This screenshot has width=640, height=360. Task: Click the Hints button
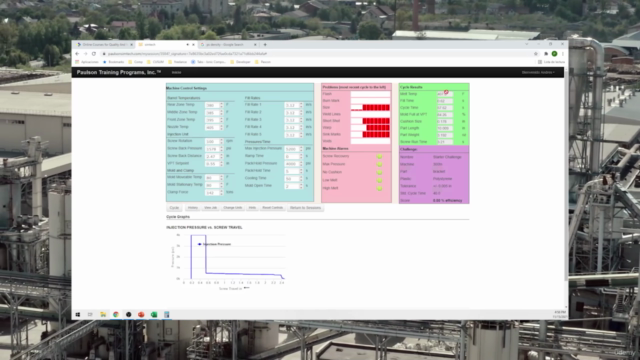click(252, 208)
